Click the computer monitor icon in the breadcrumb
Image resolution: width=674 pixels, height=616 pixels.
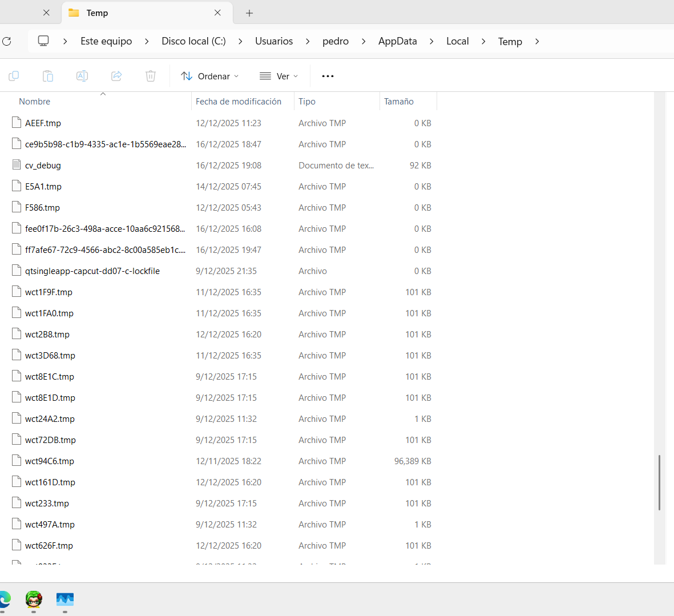coord(43,41)
